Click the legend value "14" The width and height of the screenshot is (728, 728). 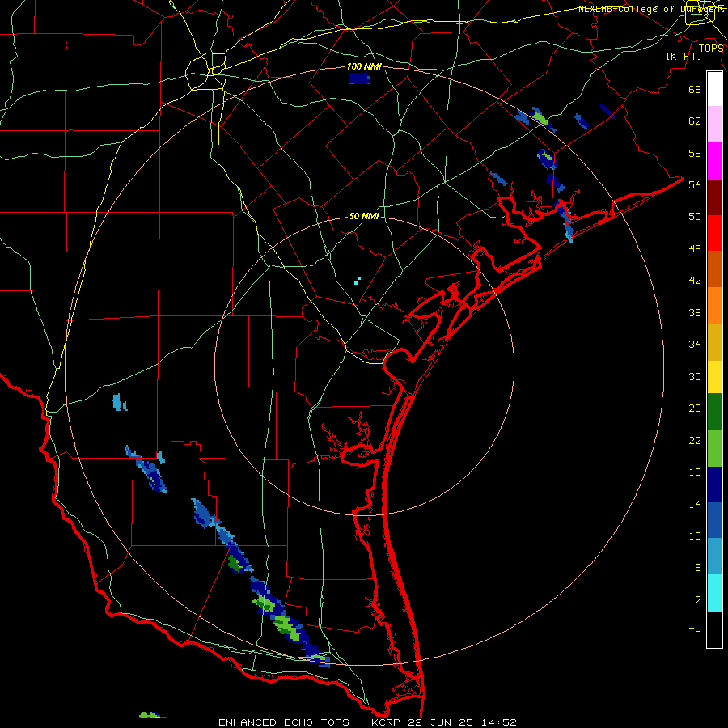click(x=695, y=504)
